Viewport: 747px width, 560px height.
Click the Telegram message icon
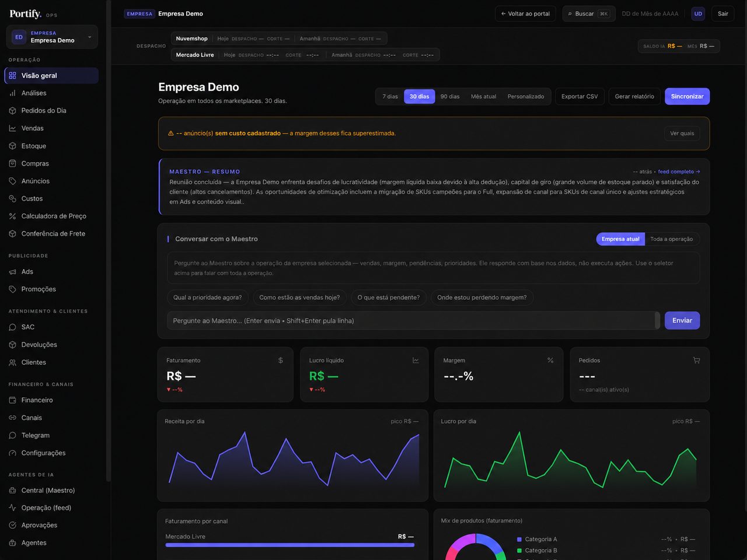[12, 435]
